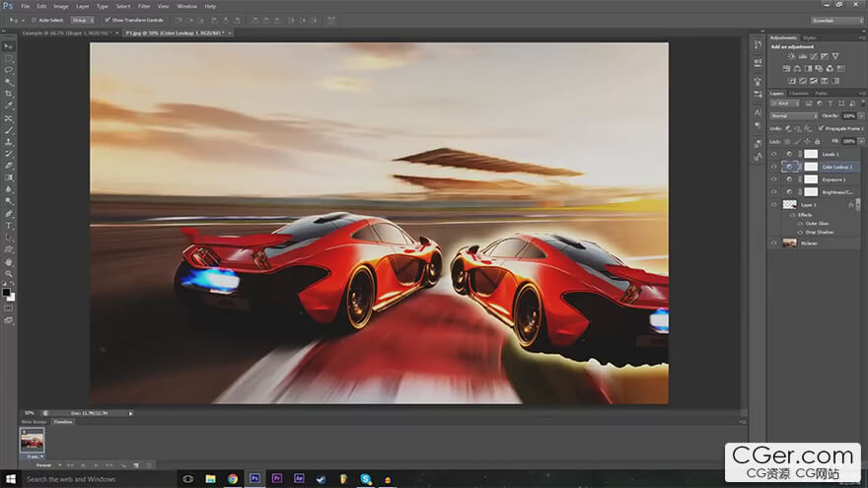
Task: Select the Eraser tool
Action: click(8, 166)
